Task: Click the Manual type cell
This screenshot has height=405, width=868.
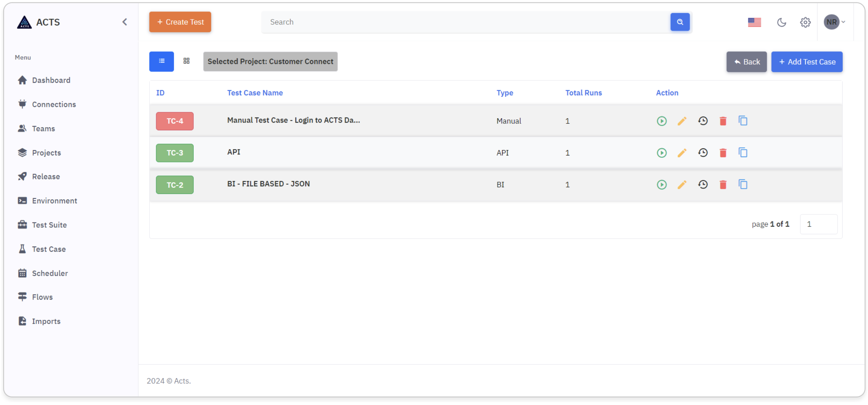Action: tap(508, 121)
